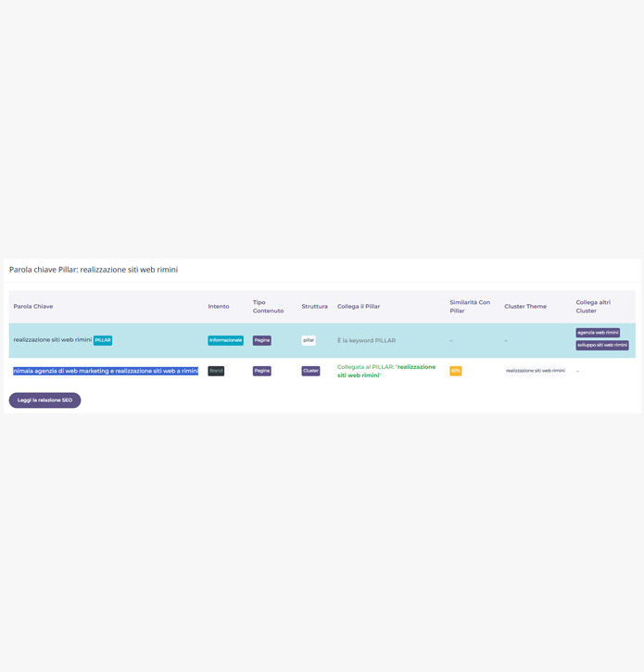Select the highlighted nimaia agenzia keyword text
Screen dimensions: 644x672
[x=106, y=371]
